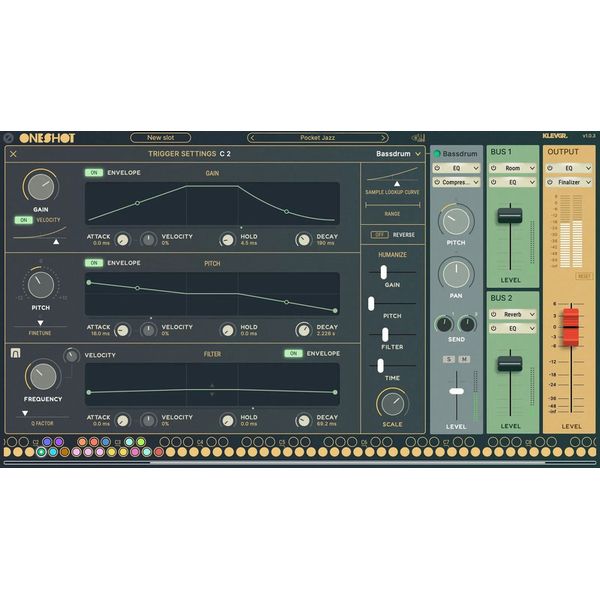Image resolution: width=600 pixels, height=600 pixels.
Task: Solo the Bassdrum channel with S button
Action: click(449, 358)
